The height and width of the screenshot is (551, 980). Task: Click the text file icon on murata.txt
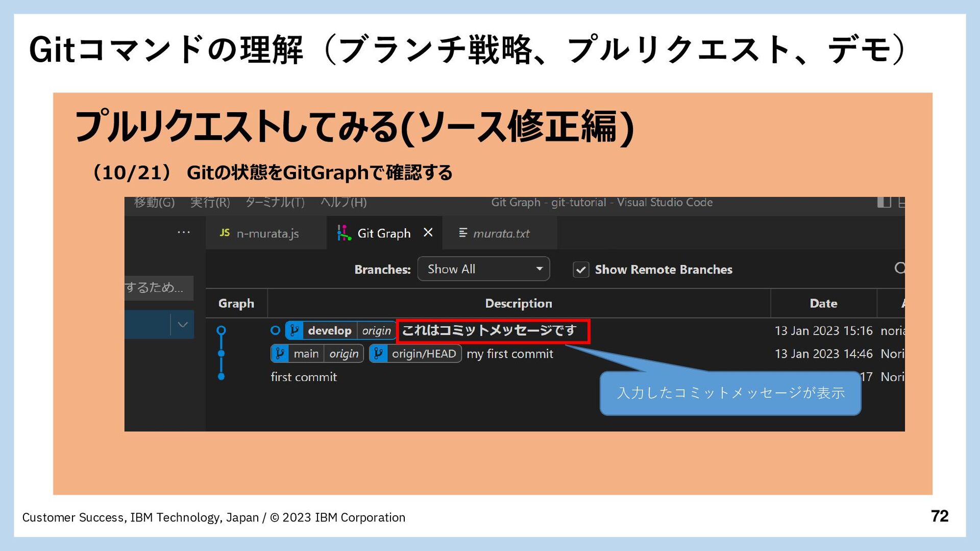pyautogui.click(x=463, y=233)
